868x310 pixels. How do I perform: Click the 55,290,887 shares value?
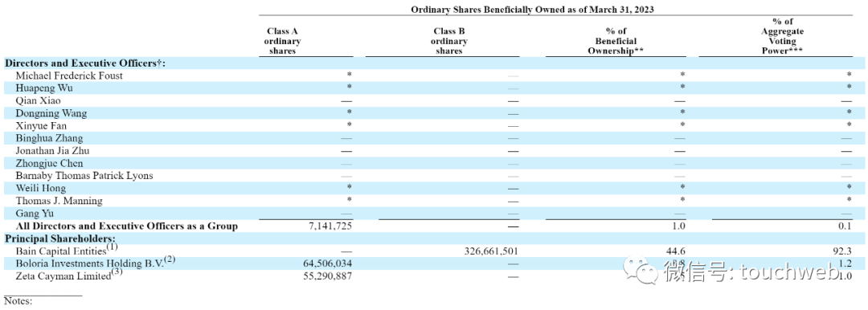(325, 275)
